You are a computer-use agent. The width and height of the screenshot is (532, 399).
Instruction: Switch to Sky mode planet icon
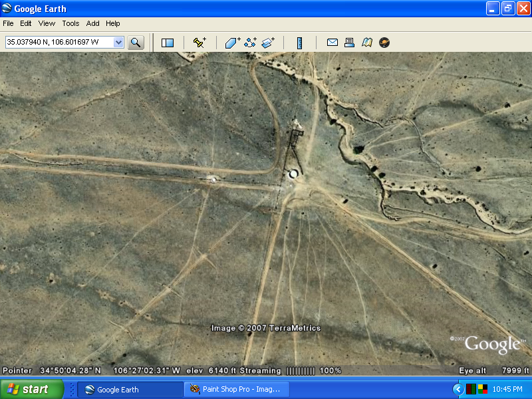click(x=384, y=43)
